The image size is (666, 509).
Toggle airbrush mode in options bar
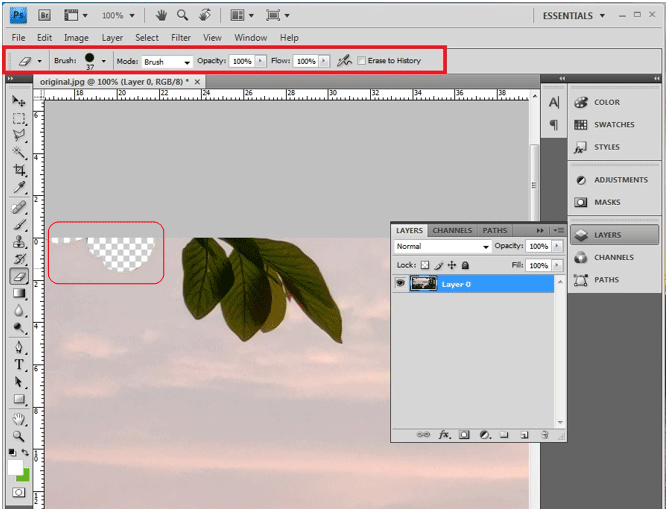344,61
